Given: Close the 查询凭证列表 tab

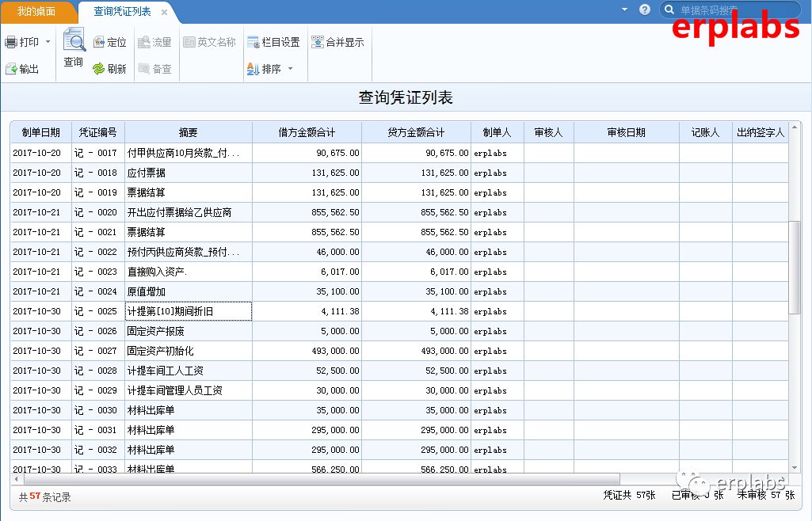Looking at the screenshot, I should coord(164,12).
